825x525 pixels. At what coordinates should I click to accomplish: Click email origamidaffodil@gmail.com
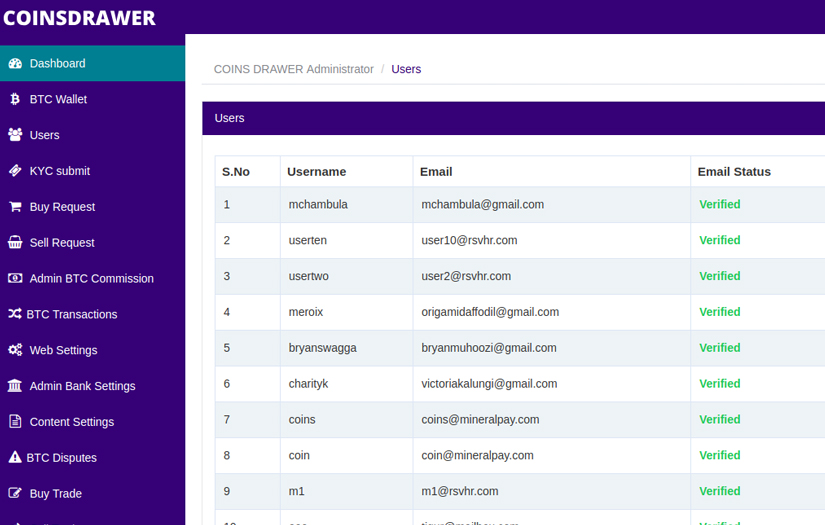point(490,311)
